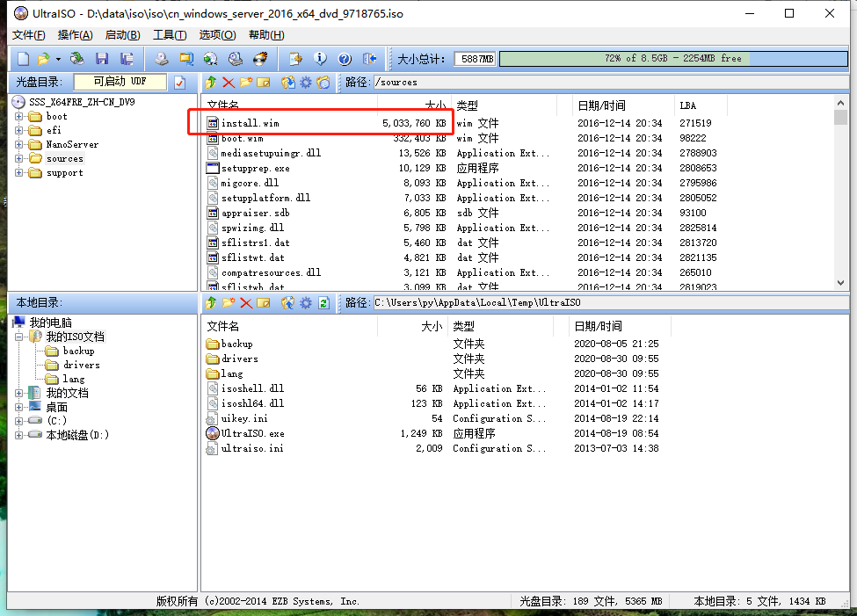Open the 文件(F) menu
Viewport: 857px width, 616px height.
coord(28,35)
